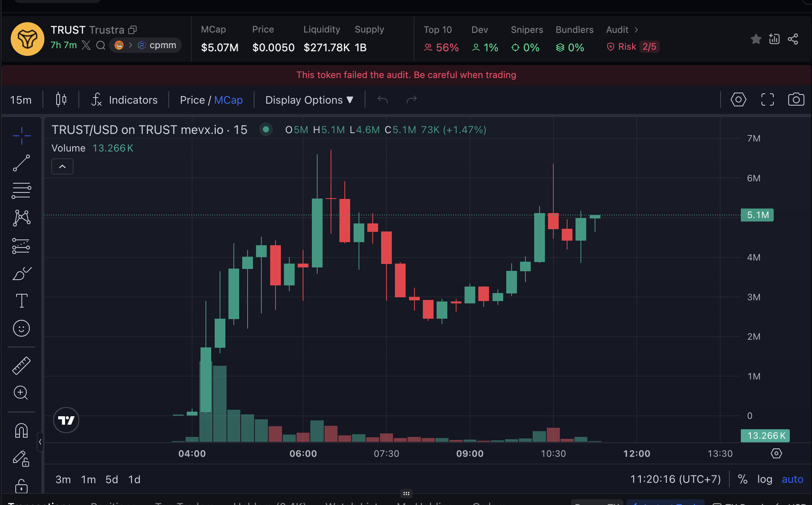Click the Volume 13.266K legend label
The height and width of the screenshot is (505, 812).
tap(92, 148)
